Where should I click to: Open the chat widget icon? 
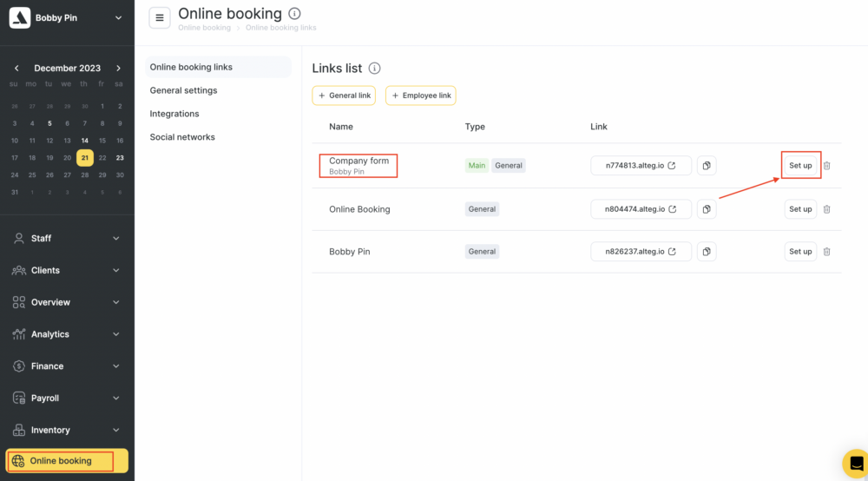[856, 463]
